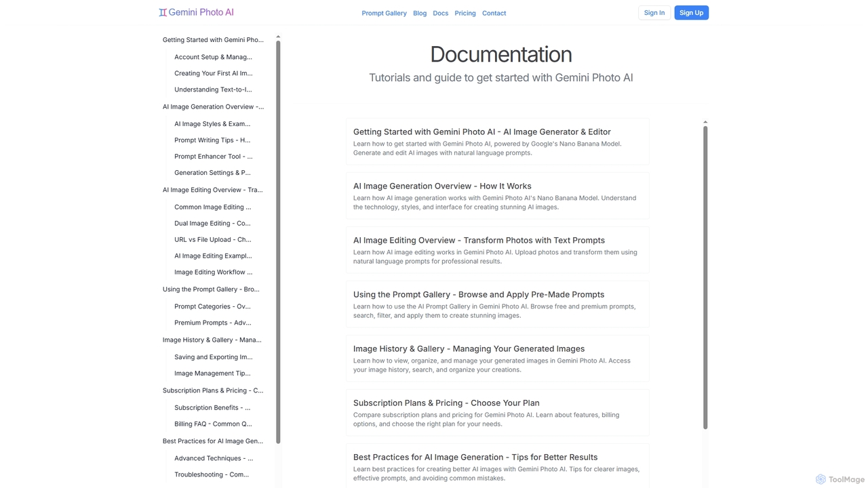Image resolution: width=868 pixels, height=488 pixels.
Task: Click the document list scrollbar up arrow
Action: [x=705, y=122]
